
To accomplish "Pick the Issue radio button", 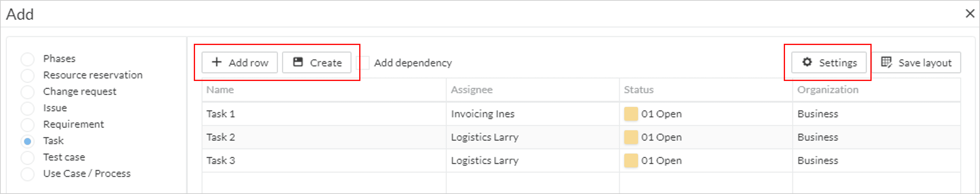I will point(27,108).
